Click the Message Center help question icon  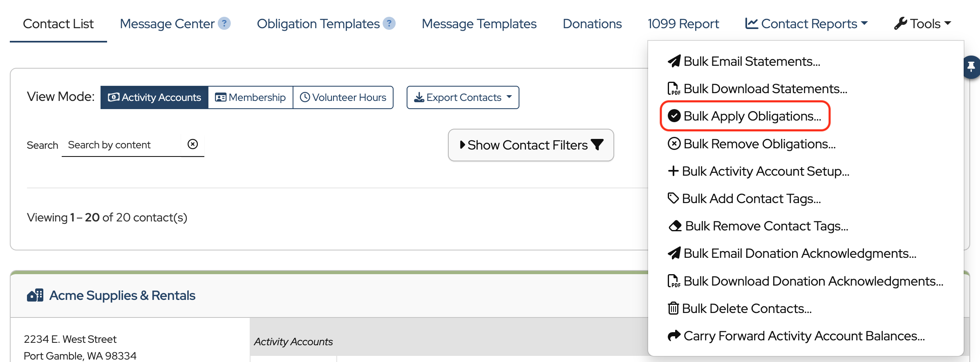224,23
